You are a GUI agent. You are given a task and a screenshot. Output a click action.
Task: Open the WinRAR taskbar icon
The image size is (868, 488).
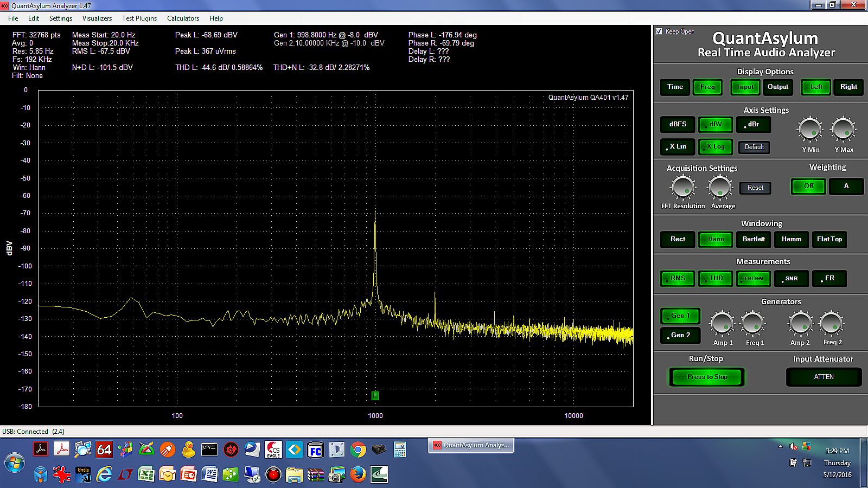pyautogui.click(x=315, y=474)
